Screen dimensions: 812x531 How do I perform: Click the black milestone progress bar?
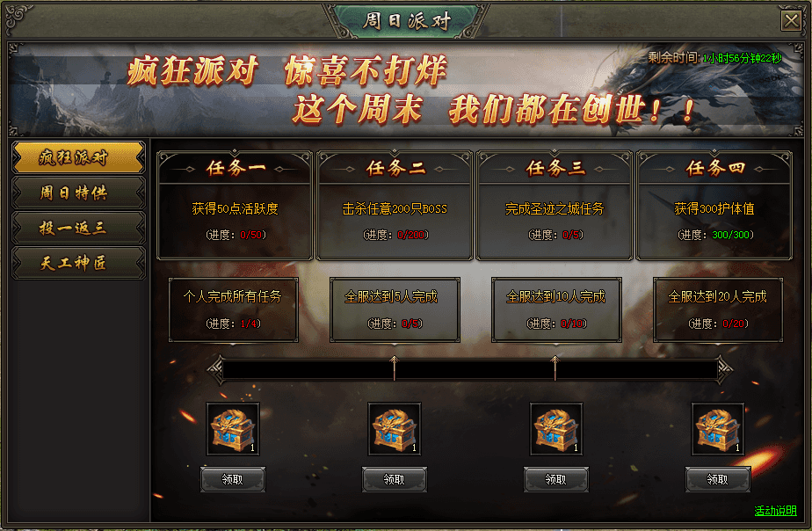(x=469, y=370)
